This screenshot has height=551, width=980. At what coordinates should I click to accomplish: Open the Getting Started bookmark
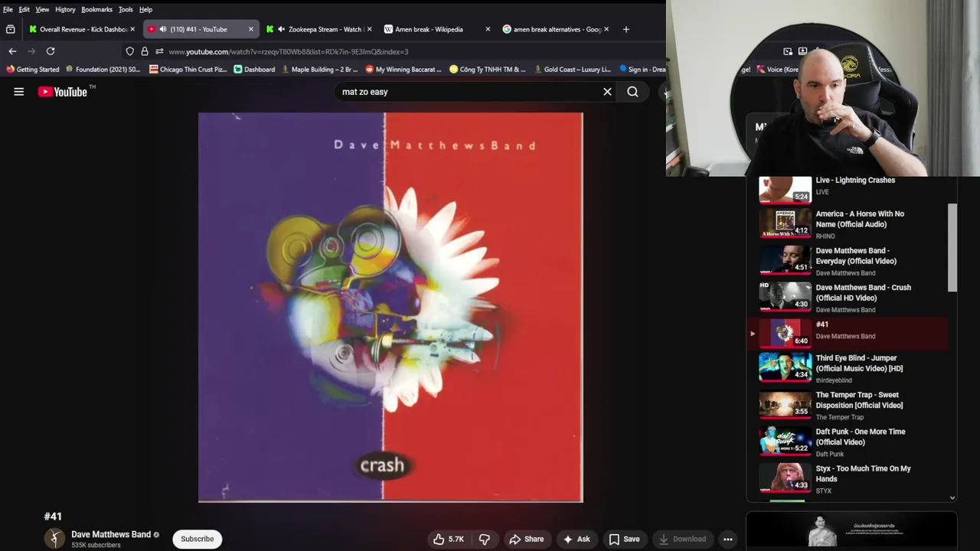(x=33, y=70)
